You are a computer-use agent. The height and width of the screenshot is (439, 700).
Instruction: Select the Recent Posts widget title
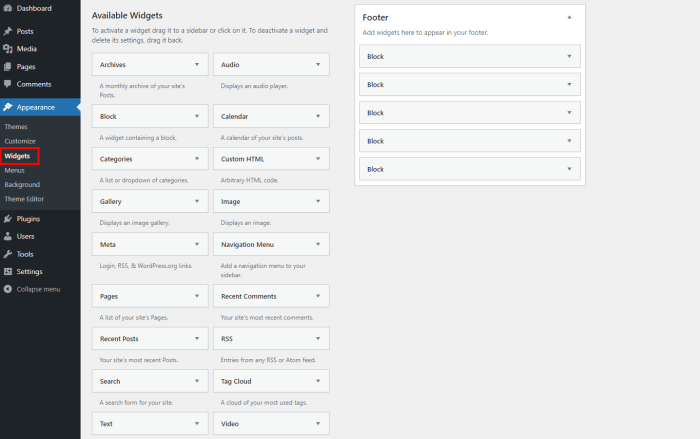coord(119,339)
